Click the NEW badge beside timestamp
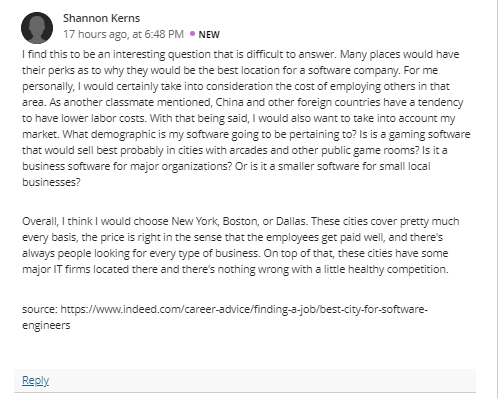 point(209,35)
